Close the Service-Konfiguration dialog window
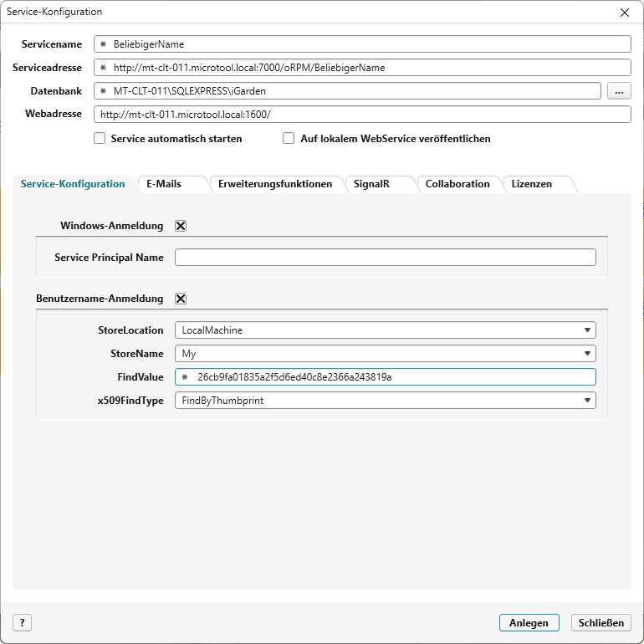644x644 pixels. [x=624, y=13]
